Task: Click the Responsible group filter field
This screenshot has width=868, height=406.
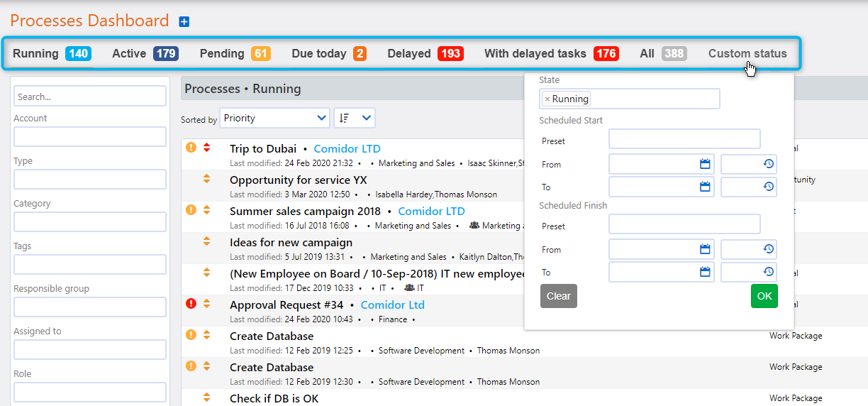Action: [90, 307]
